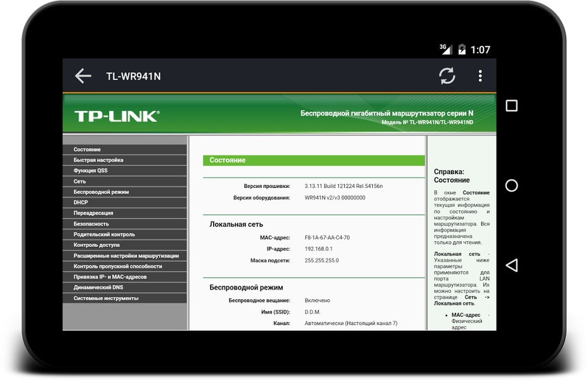The height and width of the screenshot is (381, 588).
Task: Click the TL-WR941N title in app bar
Action: [x=133, y=76]
